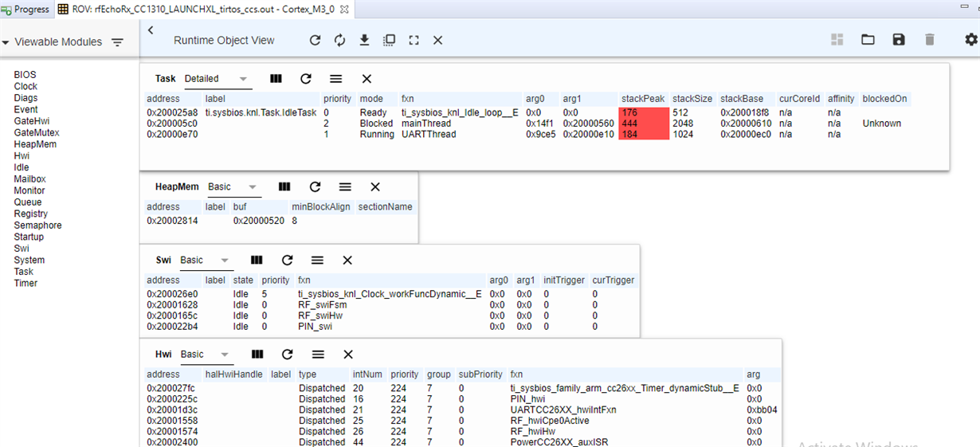Click the fullscreen corners icon in toolbar
Screen dimensions: 980x447
[414, 40]
